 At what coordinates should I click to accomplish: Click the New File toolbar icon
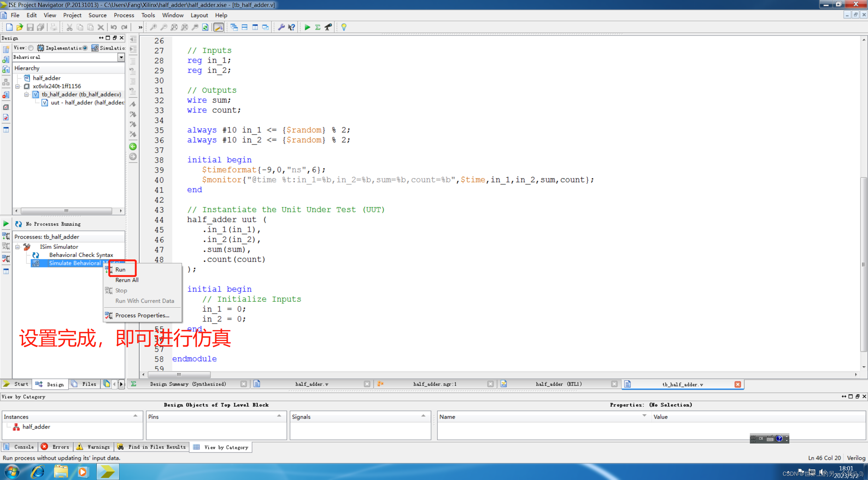pos(9,27)
